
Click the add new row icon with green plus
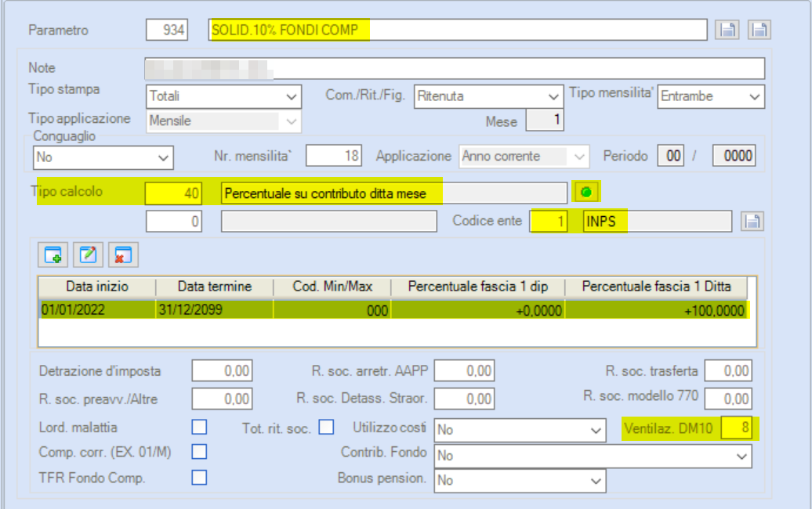[53, 255]
